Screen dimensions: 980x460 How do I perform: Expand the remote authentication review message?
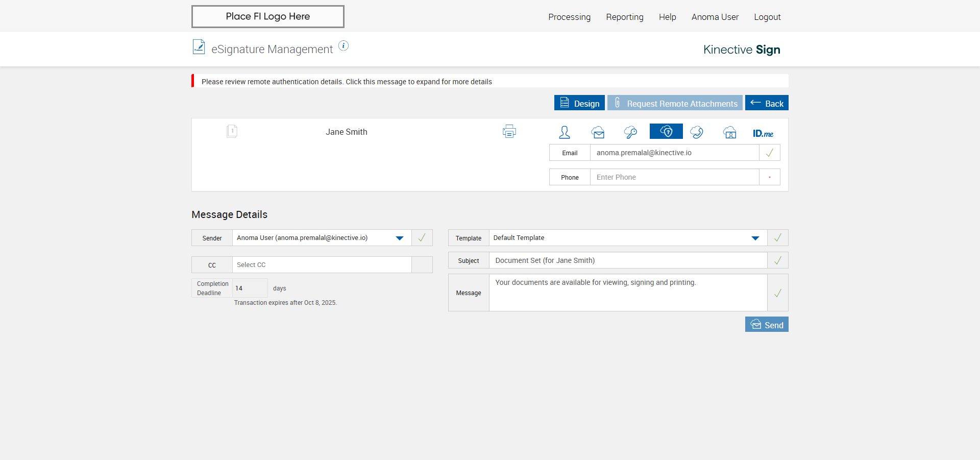point(347,82)
